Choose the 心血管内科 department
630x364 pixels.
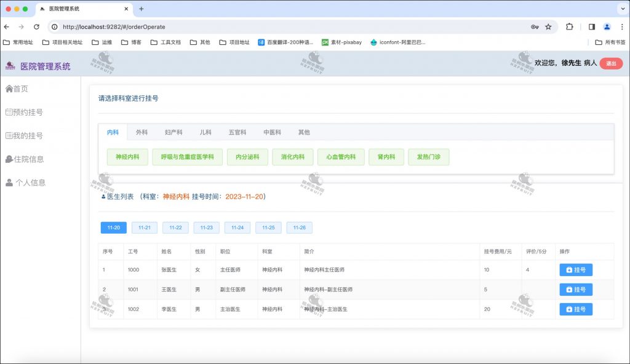tap(340, 157)
